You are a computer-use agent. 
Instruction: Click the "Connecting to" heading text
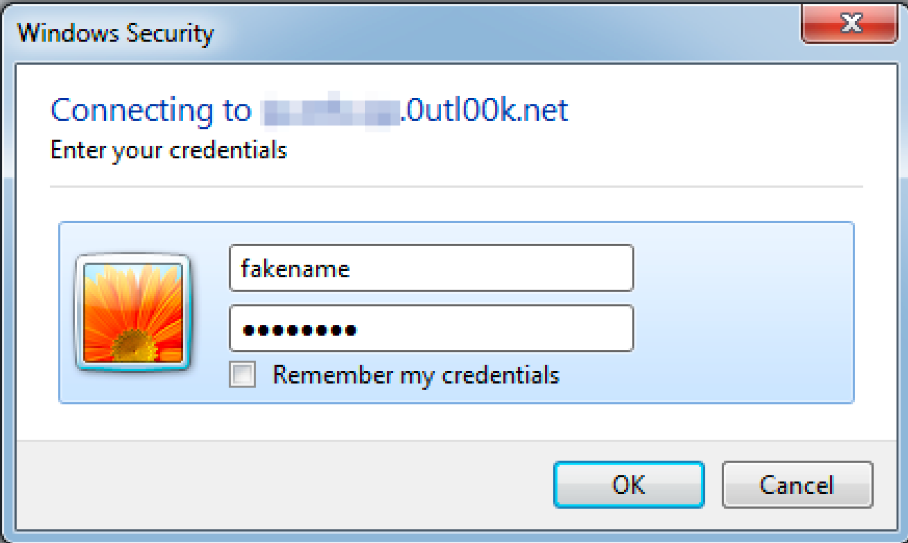[x=150, y=110]
